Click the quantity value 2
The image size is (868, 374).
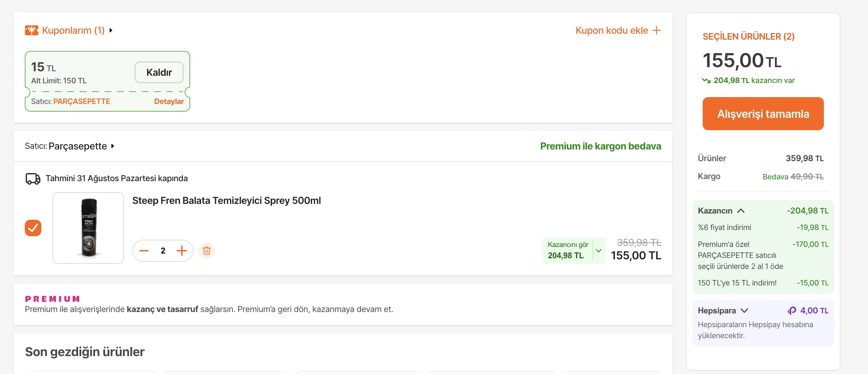click(163, 251)
